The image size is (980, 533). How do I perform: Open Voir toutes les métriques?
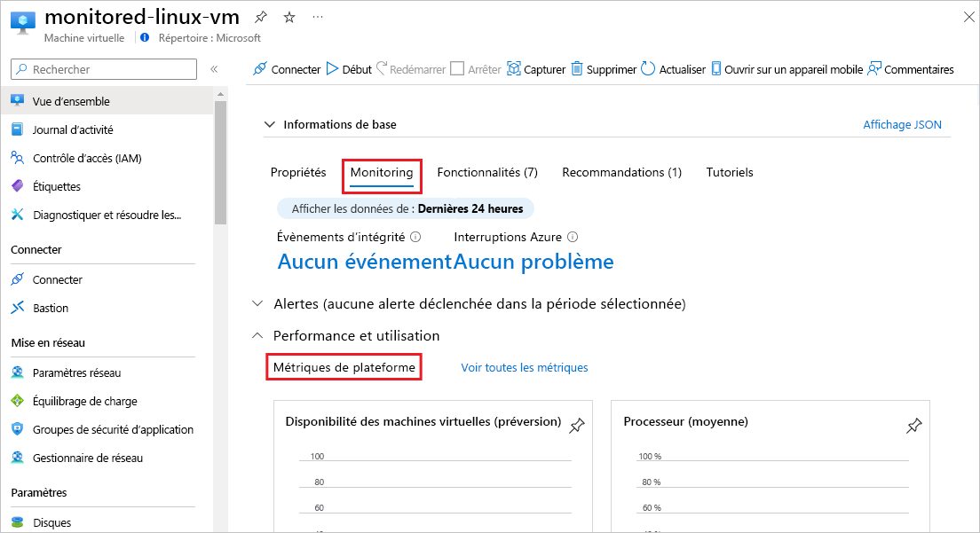(525, 368)
